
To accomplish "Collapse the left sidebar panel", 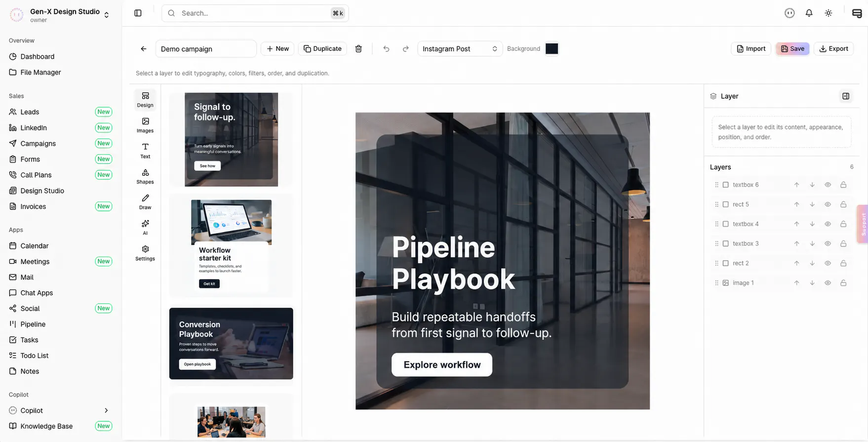I will (138, 13).
